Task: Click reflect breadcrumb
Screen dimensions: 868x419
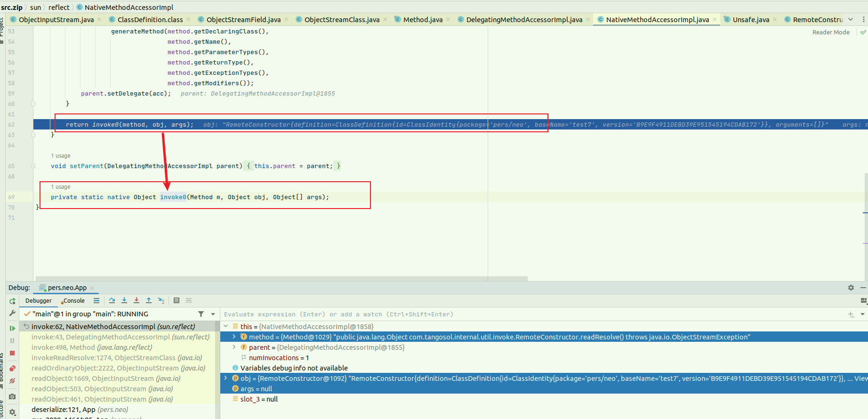Action: (x=59, y=8)
